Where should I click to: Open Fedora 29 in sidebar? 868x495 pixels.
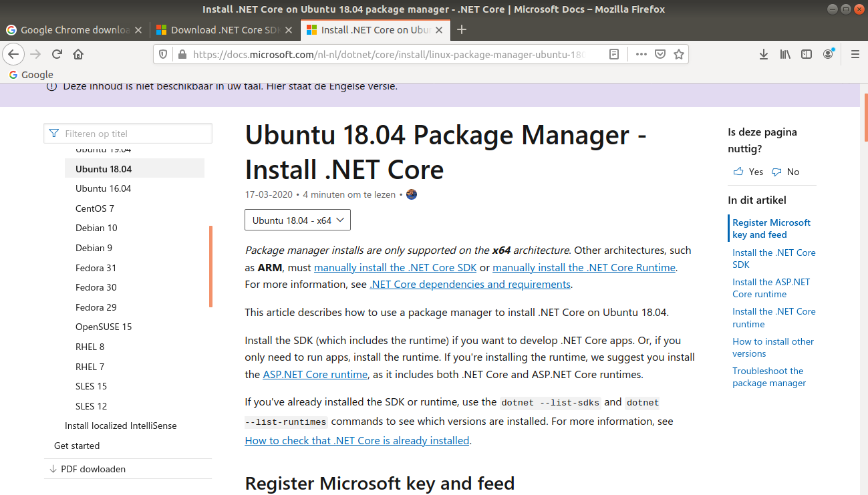click(x=96, y=307)
